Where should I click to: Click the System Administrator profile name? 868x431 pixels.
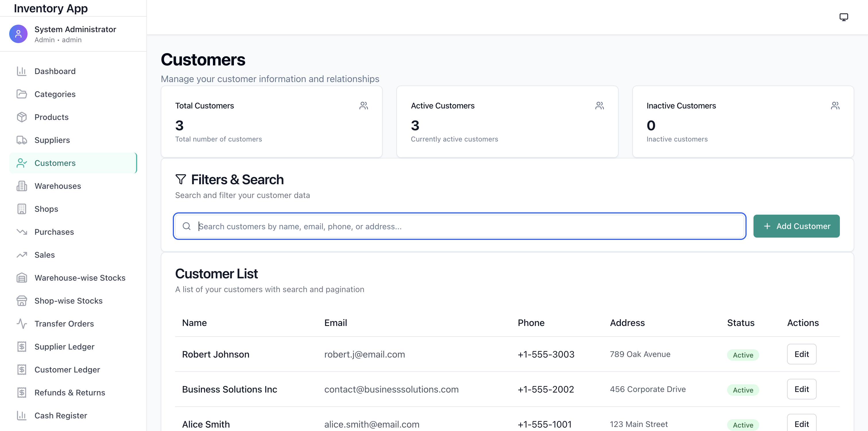click(75, 29)
